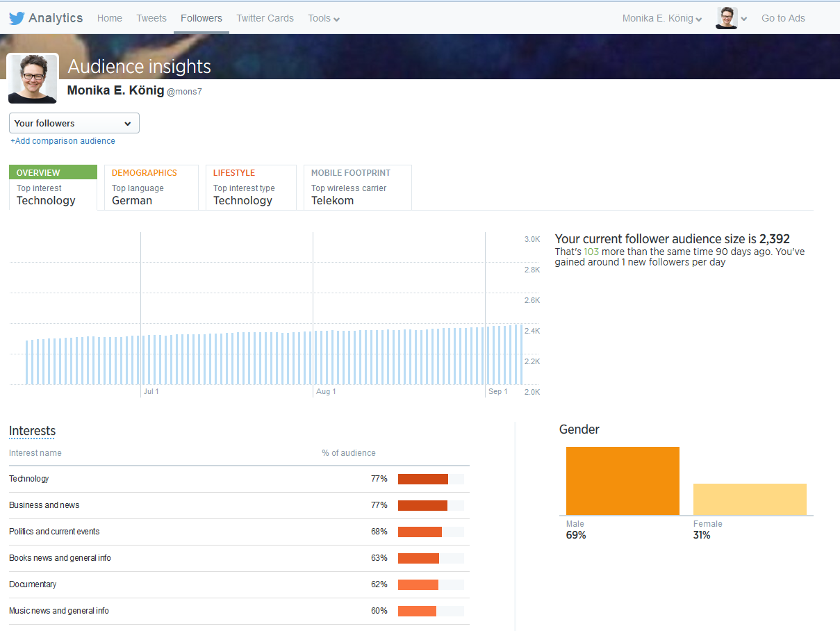Click the Technology interest row
The width and height of the screenshot is (840, 631).
coord(239,479)
